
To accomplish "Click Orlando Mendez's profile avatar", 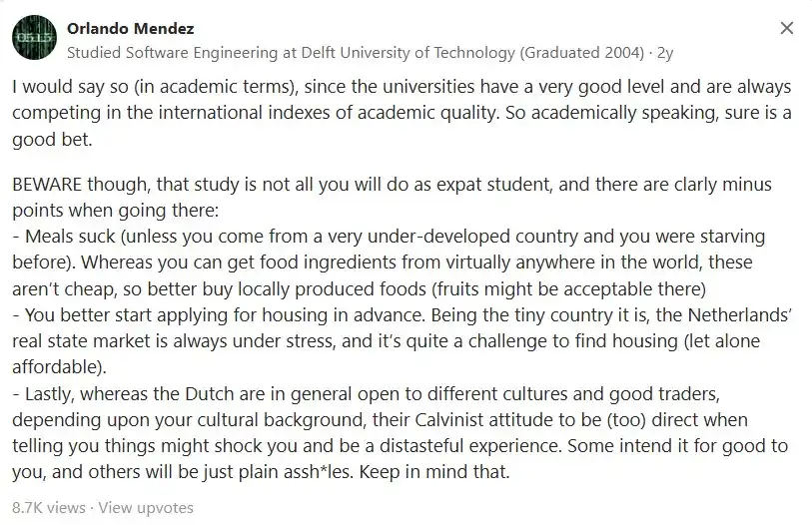I will click(x=34, y=38).
